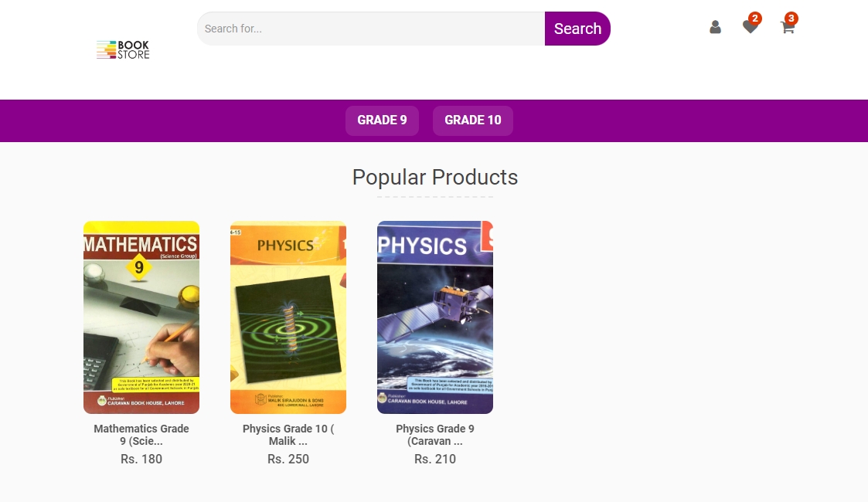This screenshot has height=502, width=868.
Task: Open the wishlist heart icon
Action: point(749,28)
